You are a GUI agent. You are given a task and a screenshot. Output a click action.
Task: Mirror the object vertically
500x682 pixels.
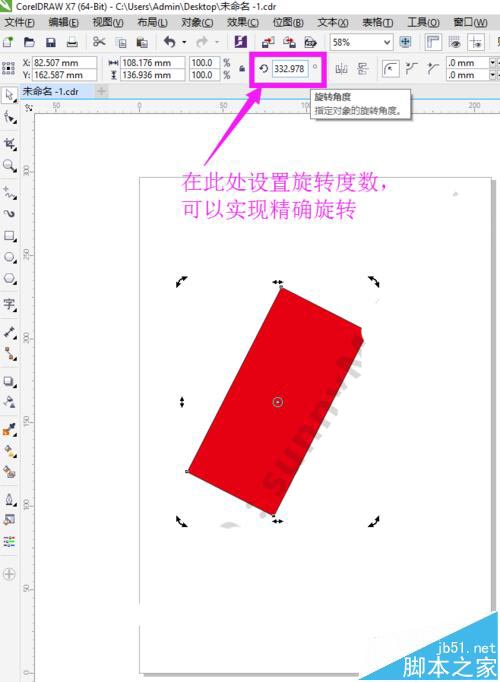(362, 68)
